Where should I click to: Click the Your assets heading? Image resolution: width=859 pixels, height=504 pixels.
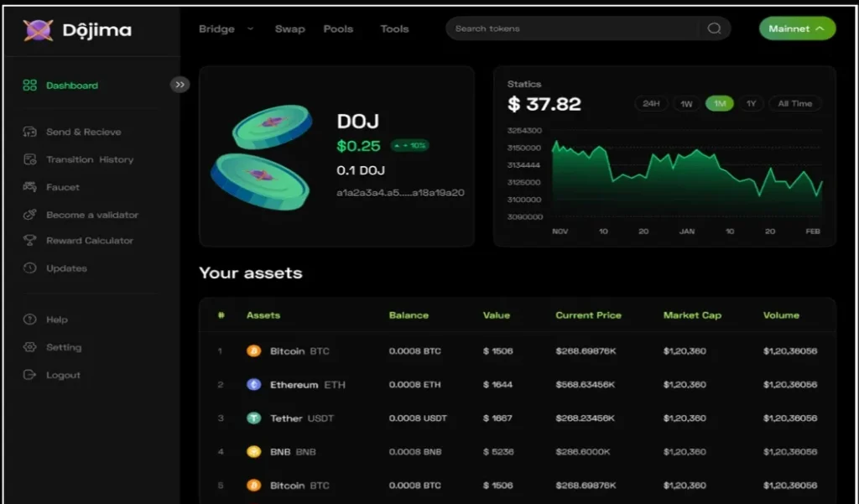coord(250,273)
